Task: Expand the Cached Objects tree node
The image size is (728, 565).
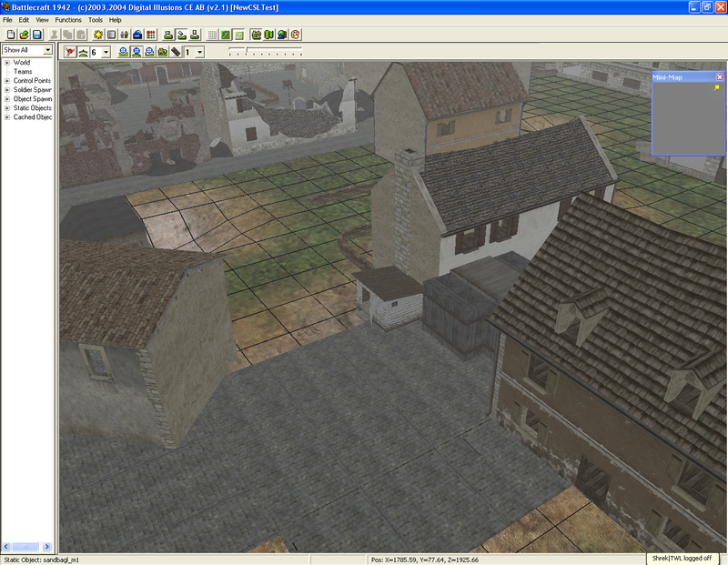Action: [x=7, y=117]
